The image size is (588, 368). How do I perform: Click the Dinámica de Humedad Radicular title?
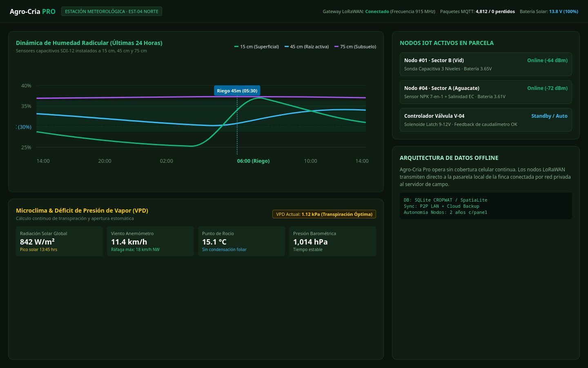[89, 43]
